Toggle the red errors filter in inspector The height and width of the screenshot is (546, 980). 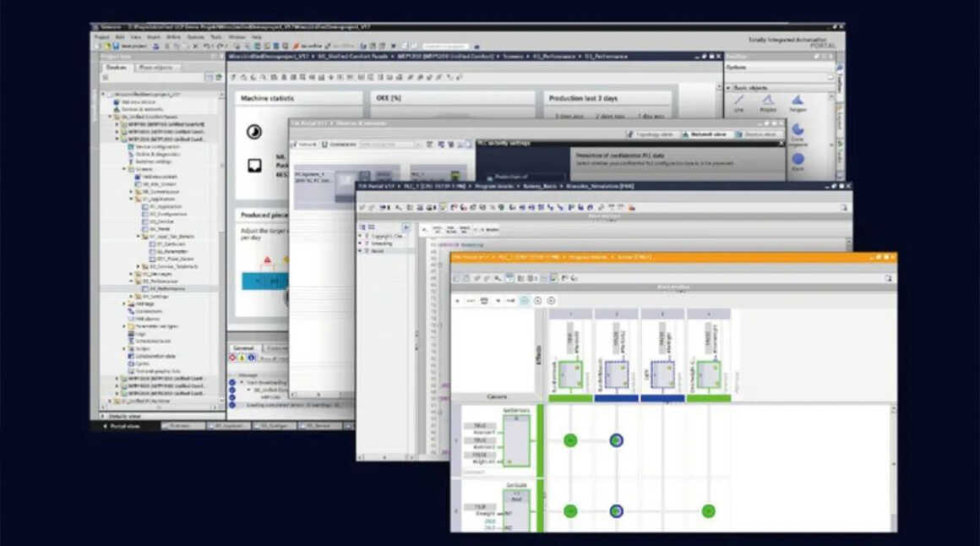232,358
